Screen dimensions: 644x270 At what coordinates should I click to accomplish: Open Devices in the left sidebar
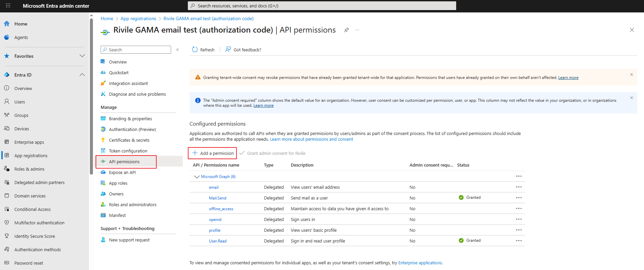(22, 129)
